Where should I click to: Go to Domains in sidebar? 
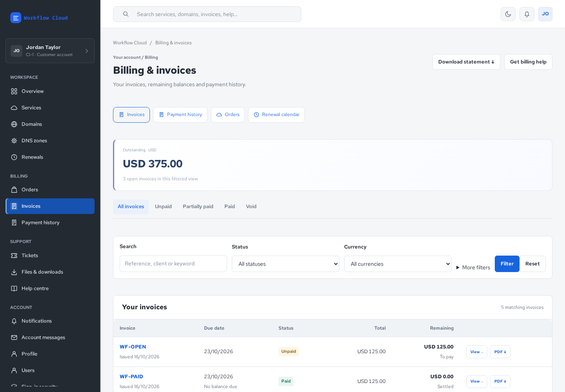(x=50, y=124)
